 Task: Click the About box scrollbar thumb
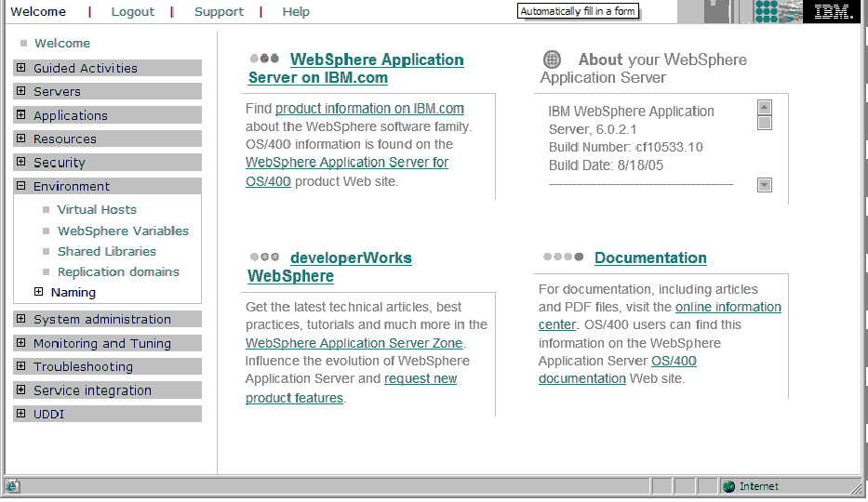[765, 123]
